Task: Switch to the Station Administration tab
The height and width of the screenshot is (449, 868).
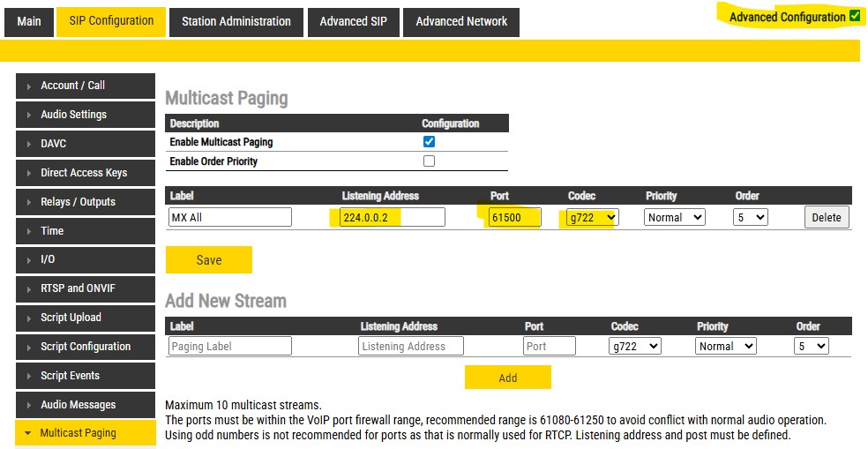Action: (236, 22)
